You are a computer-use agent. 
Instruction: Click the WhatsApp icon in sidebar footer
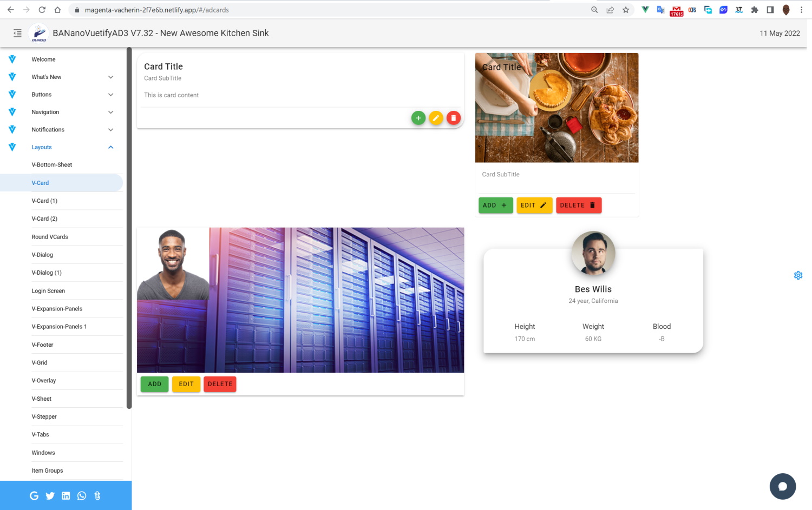[82, 496]
